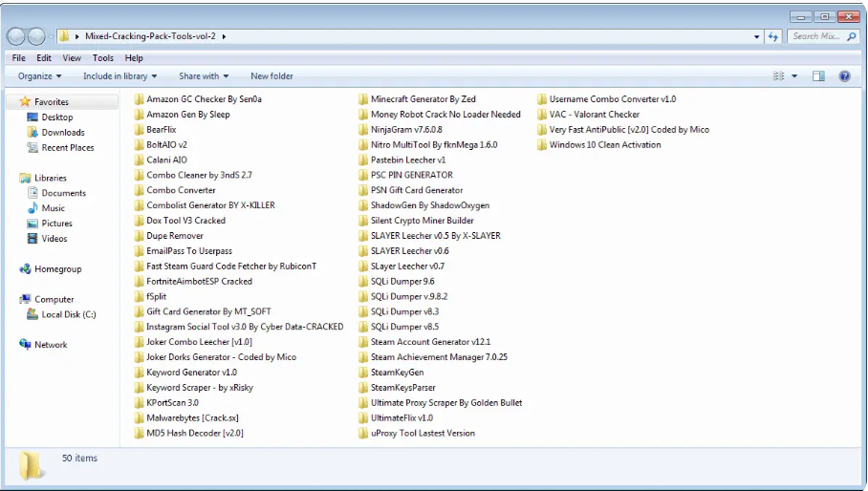
Task: Click the folder icon in address bar
Action: pos(64,36)
